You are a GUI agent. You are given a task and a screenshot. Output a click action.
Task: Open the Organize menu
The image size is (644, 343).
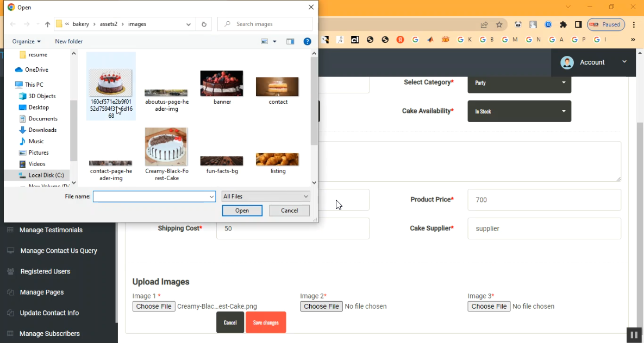coord(27,42)
